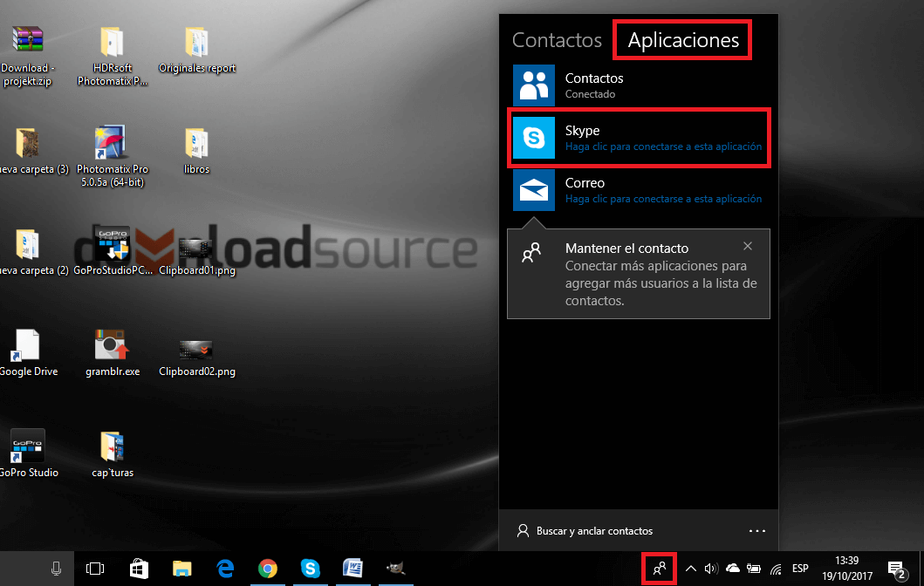Open Task View from taskbar
Screen dimensions: 924x586
tap(95, 569)
